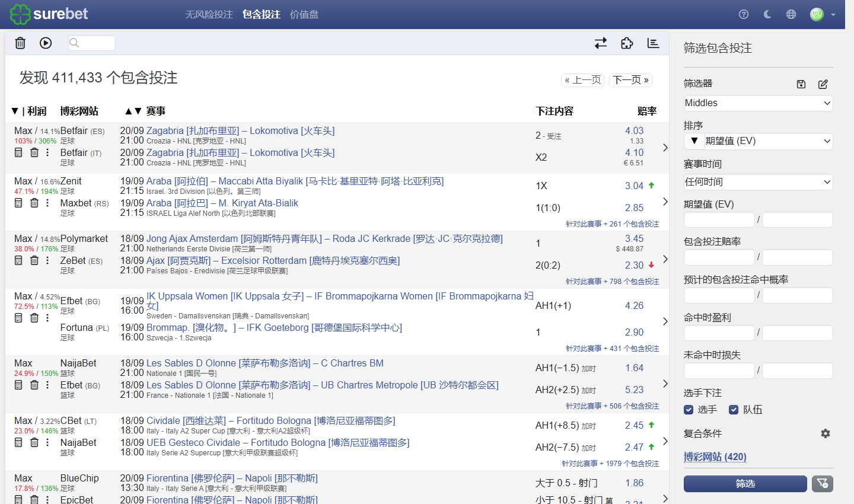Open the Middles filter dropdown
Screen dimensions: 854x504
coord(758,103)
